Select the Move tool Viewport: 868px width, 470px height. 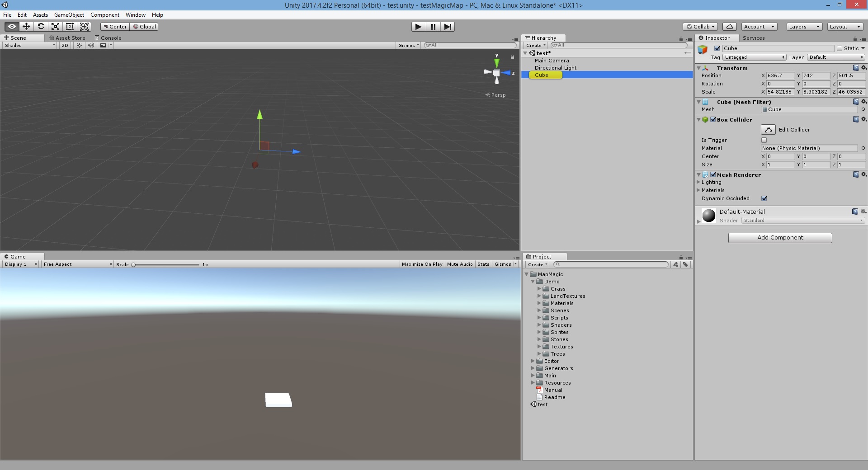point(26,27)
